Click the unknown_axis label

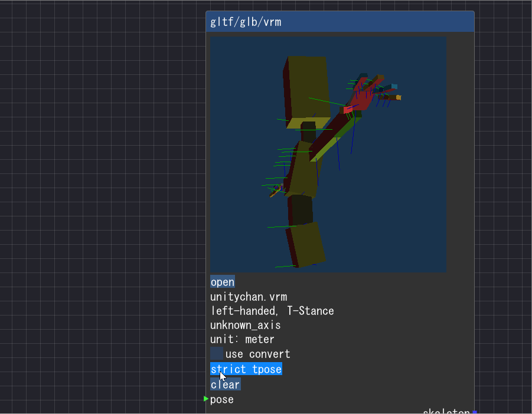(245, 325)
